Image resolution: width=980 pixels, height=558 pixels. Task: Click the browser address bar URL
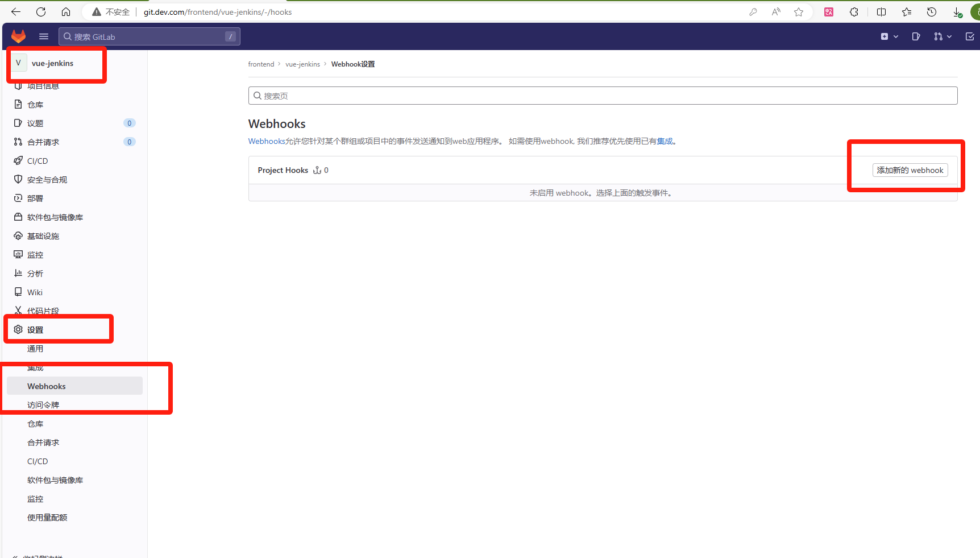click(218, 12)
